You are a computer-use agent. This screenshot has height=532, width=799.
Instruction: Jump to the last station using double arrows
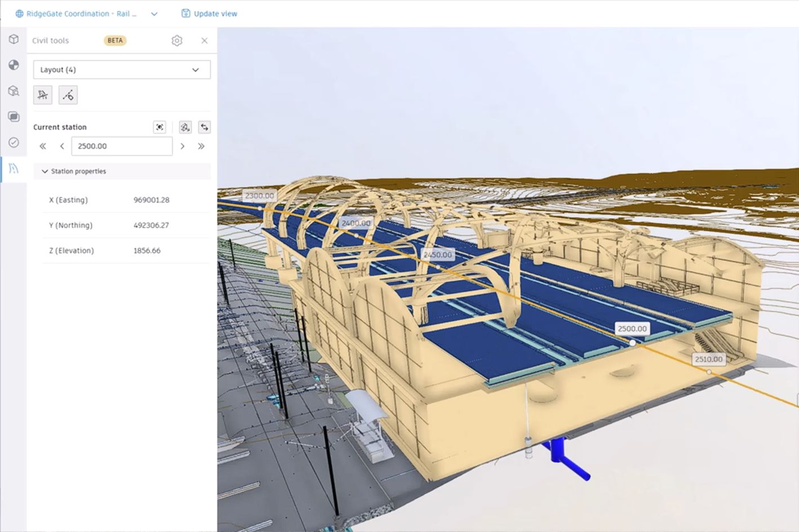click(x=202, y=146)
